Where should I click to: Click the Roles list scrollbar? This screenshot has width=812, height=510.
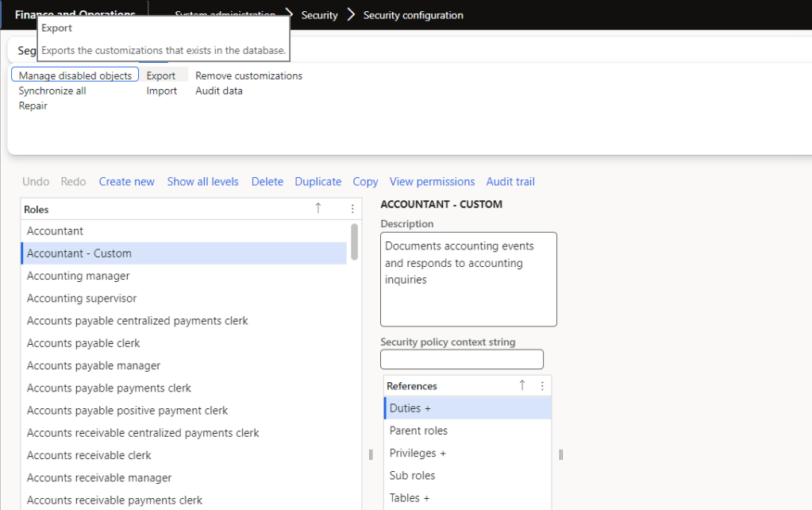[354, 242]
